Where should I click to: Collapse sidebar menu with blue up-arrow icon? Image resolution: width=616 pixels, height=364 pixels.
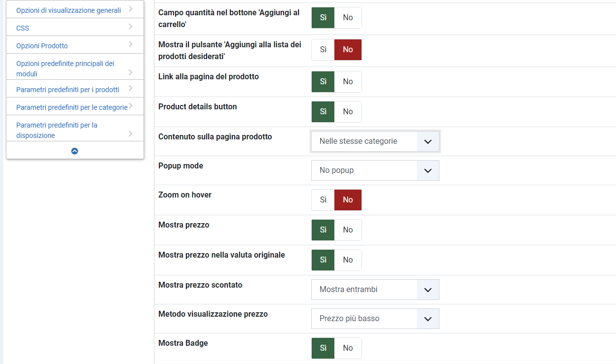point(74,151)
